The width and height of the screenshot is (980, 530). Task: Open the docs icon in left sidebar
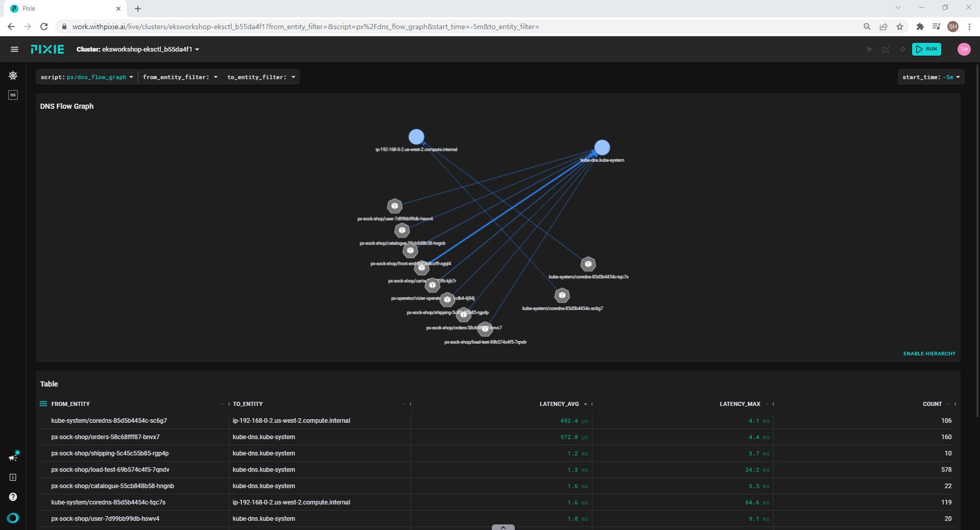click(x=13, y=477)
